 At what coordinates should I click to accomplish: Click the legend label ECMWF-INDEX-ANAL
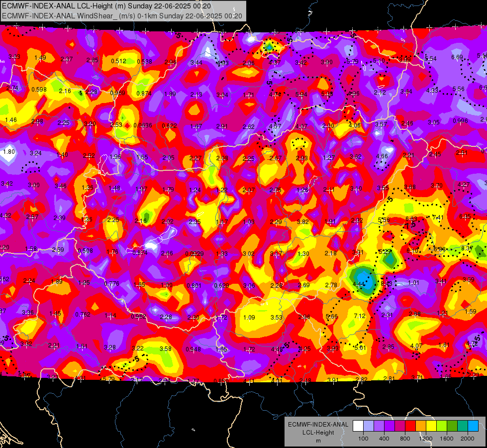point(318,425)
